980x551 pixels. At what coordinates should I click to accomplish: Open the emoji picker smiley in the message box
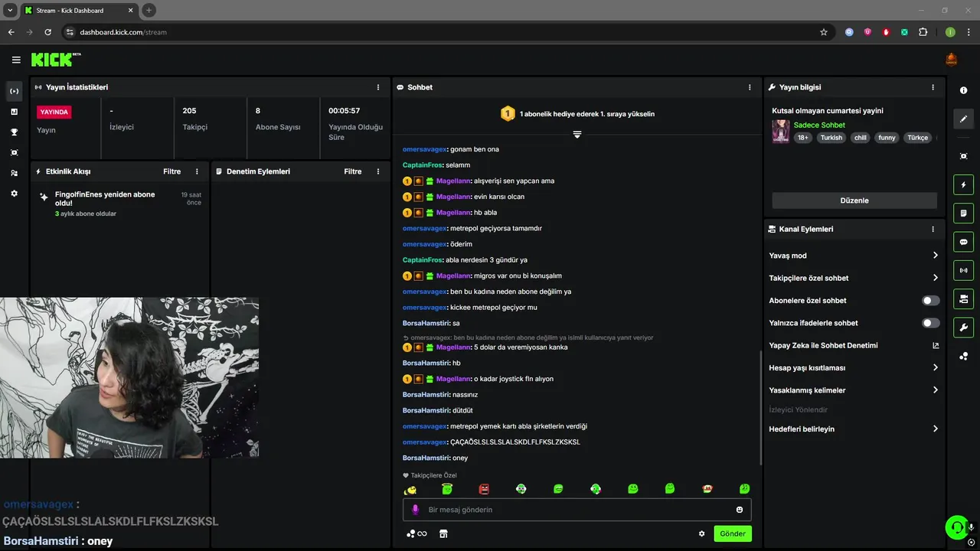point(740,510)
